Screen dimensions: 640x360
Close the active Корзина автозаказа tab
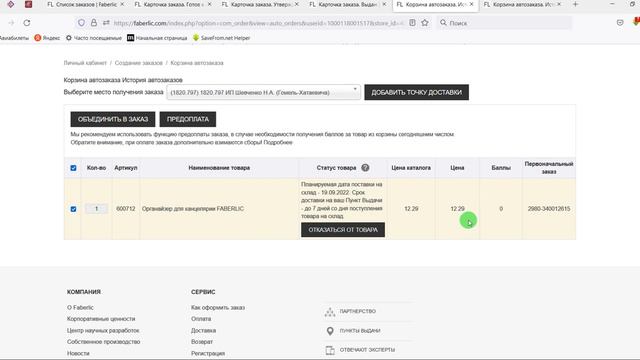coord(471,4)
